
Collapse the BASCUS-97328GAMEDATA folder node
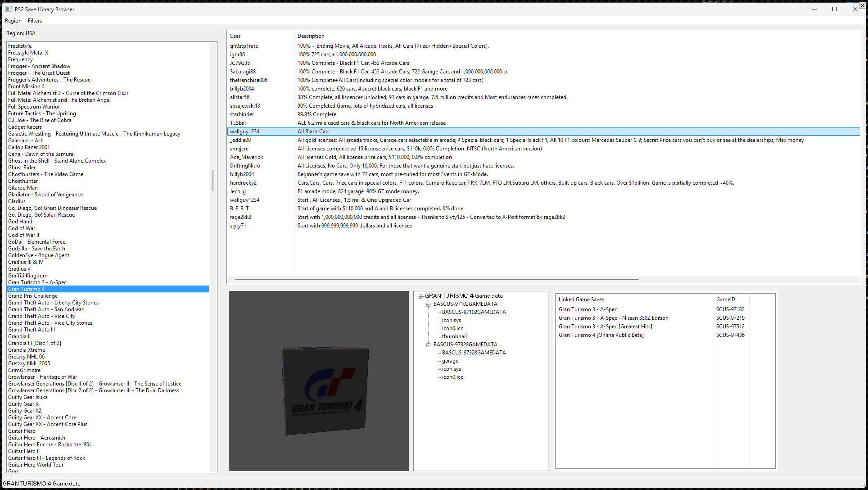(429, 345)
